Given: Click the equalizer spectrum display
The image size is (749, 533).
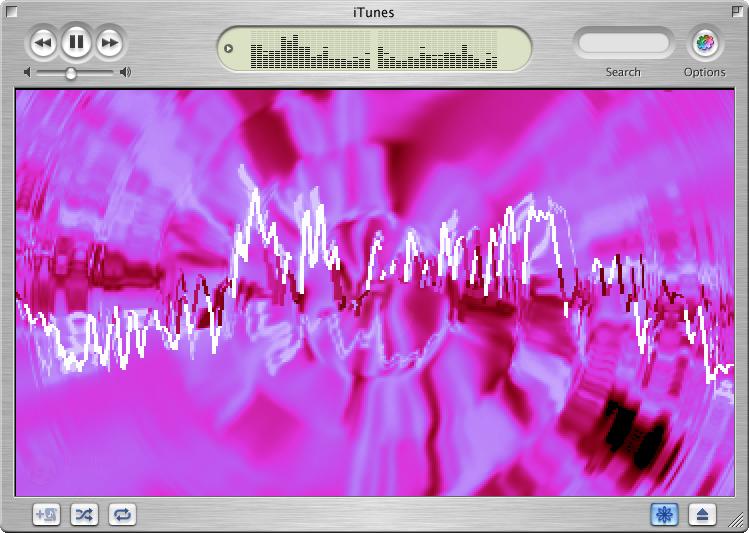Looking at the screenshot, I should point(374,50).
